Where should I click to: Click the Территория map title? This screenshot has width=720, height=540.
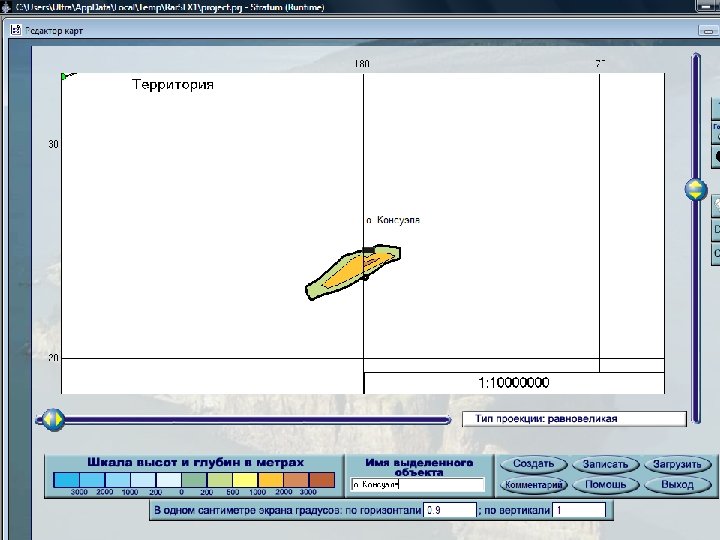173,84
